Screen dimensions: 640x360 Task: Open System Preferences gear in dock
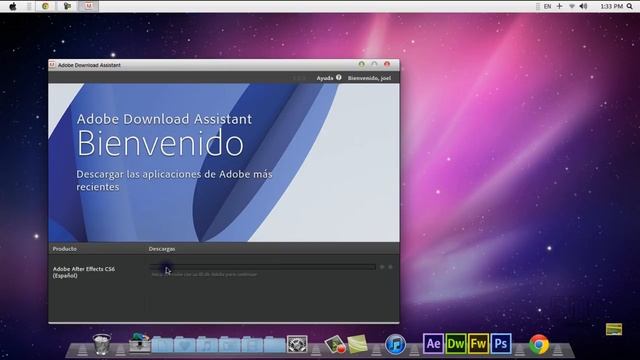(297, 344)
